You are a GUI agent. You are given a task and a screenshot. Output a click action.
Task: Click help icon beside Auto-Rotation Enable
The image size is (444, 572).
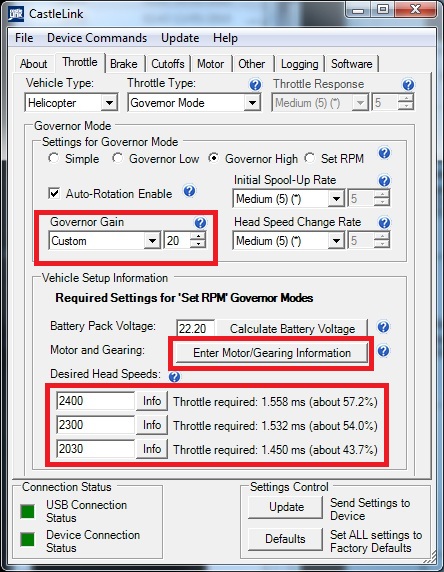tap(189, 191)
